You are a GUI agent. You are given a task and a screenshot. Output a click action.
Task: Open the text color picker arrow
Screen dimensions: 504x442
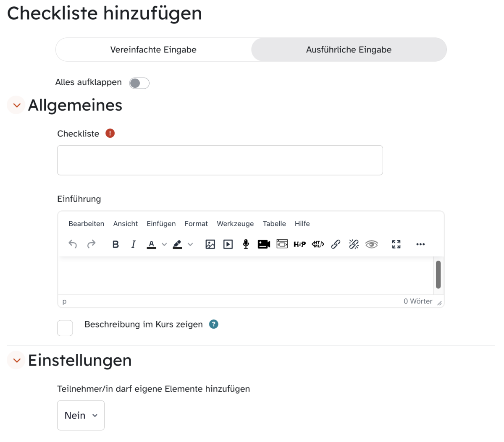[164, 244]
